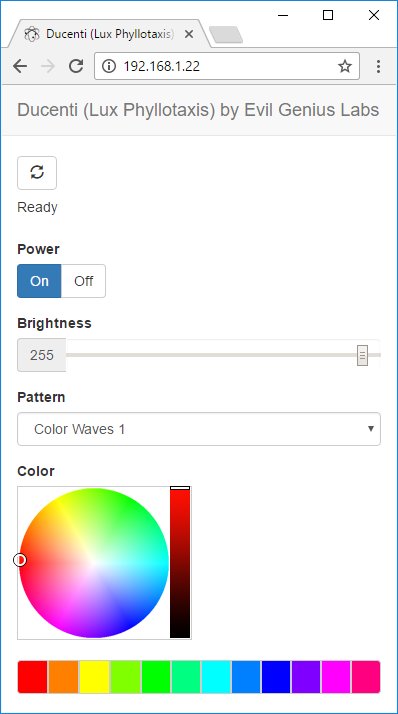This screenshot has width=398, height=714.
Task: Turn the Power On
Action: (x=39, y=281)
